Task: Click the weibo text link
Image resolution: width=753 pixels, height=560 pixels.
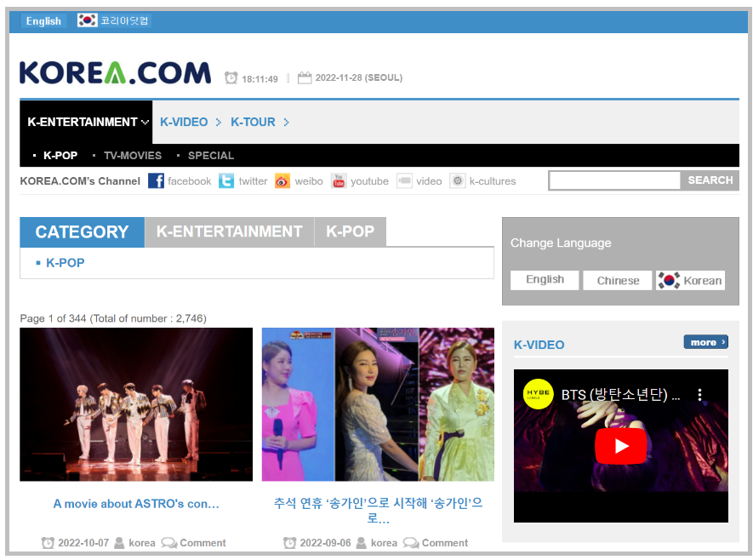Action: (309, 181)
